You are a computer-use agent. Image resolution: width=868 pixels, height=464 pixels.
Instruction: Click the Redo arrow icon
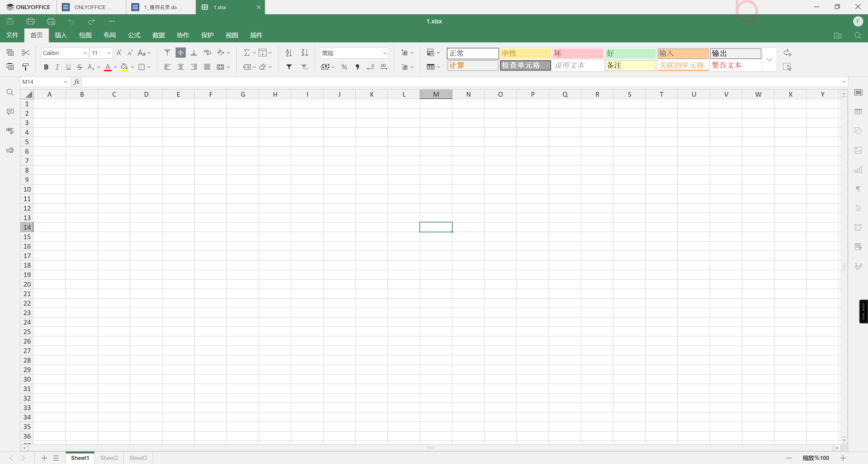pyautogui.click(x=92, y=21)
